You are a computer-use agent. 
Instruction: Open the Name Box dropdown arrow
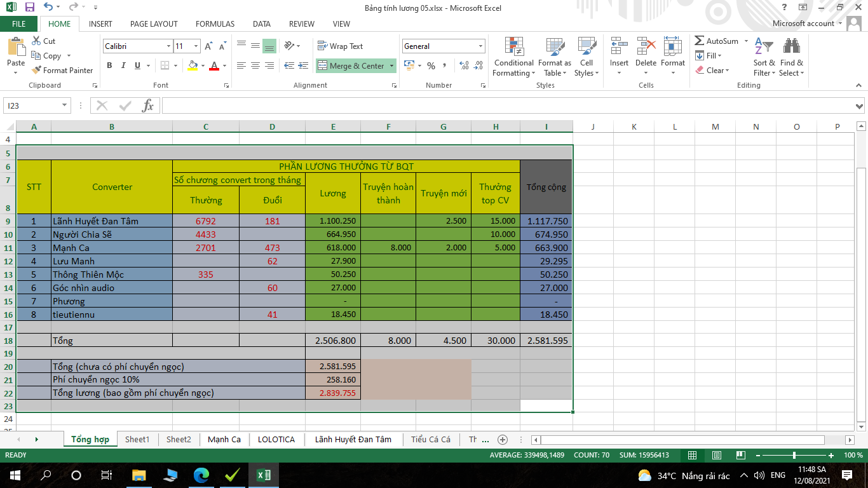click(x=64, y=106)
